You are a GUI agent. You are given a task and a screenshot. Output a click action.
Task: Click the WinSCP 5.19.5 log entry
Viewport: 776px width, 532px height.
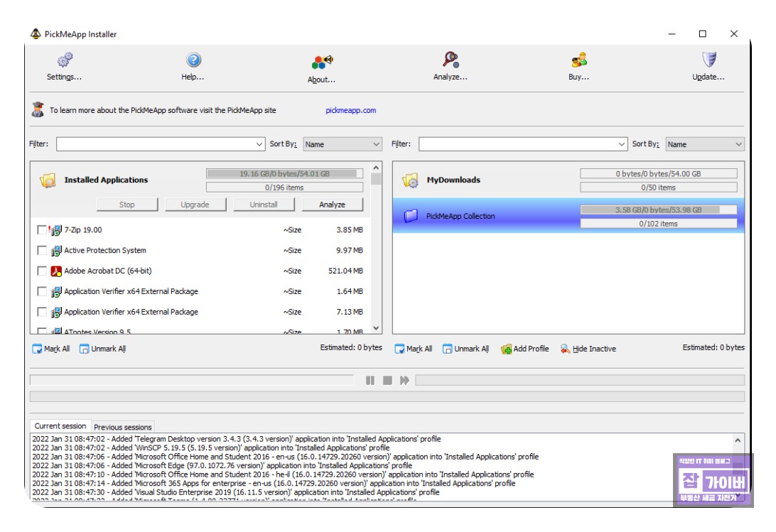pos(211,448)
